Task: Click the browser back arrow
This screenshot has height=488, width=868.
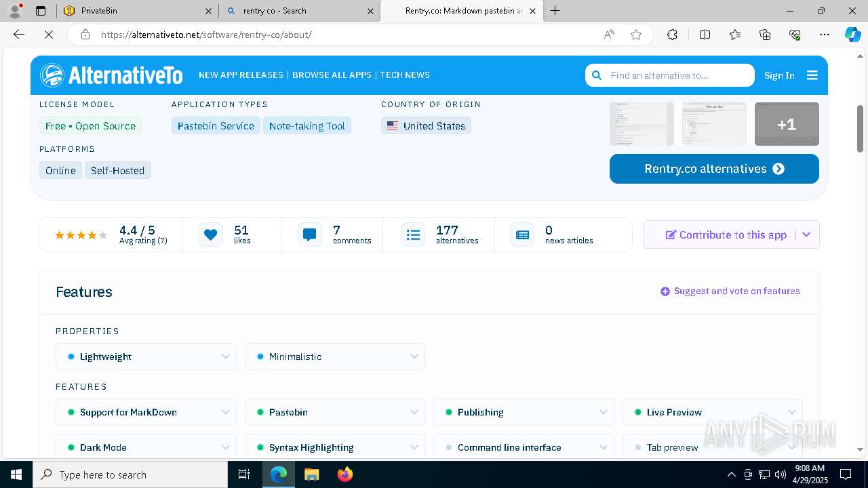Action: (19, 35)
